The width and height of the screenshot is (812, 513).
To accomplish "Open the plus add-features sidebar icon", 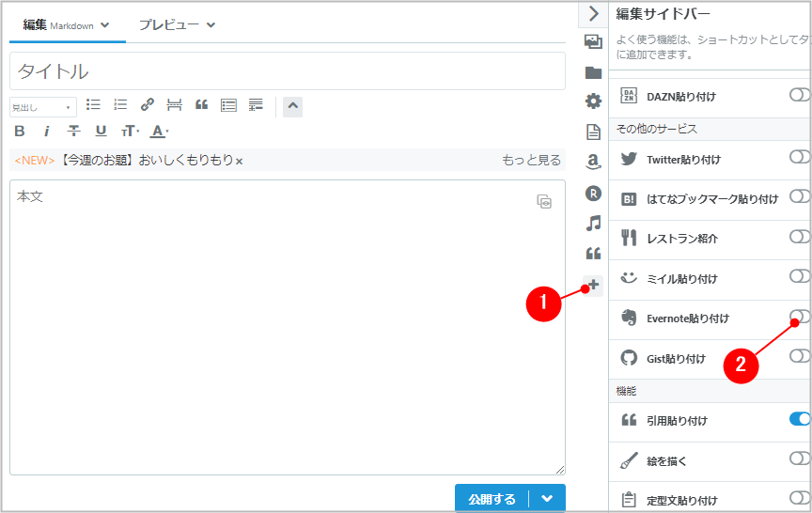I will click(593, 285).
